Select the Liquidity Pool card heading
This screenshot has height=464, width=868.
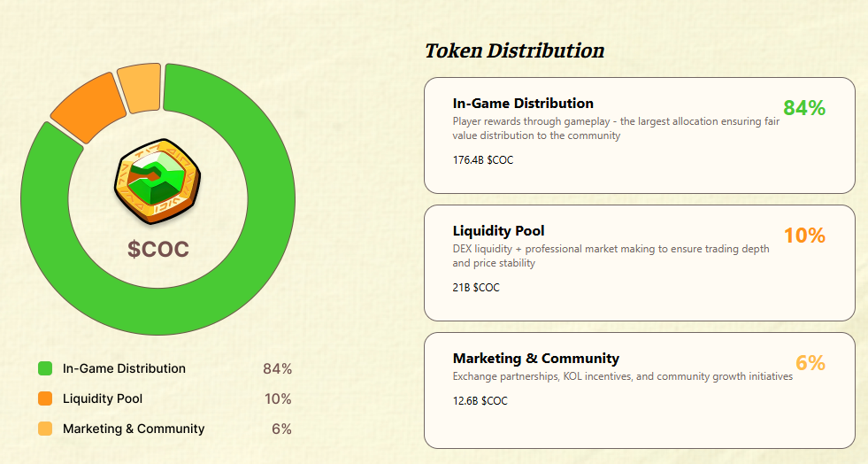[498, 231]
